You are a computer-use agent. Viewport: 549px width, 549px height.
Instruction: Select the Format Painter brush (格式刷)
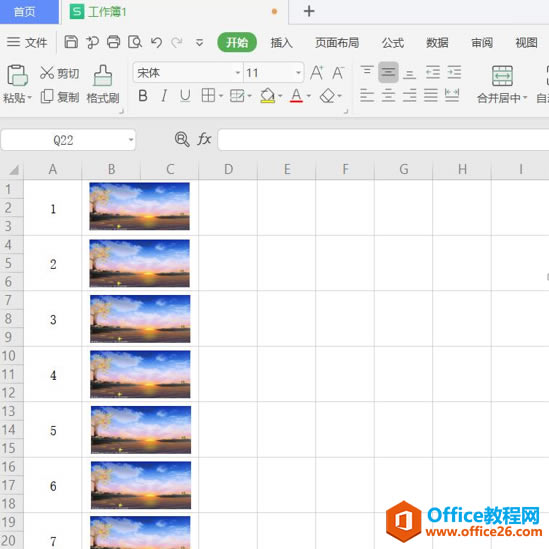[103, 84]
